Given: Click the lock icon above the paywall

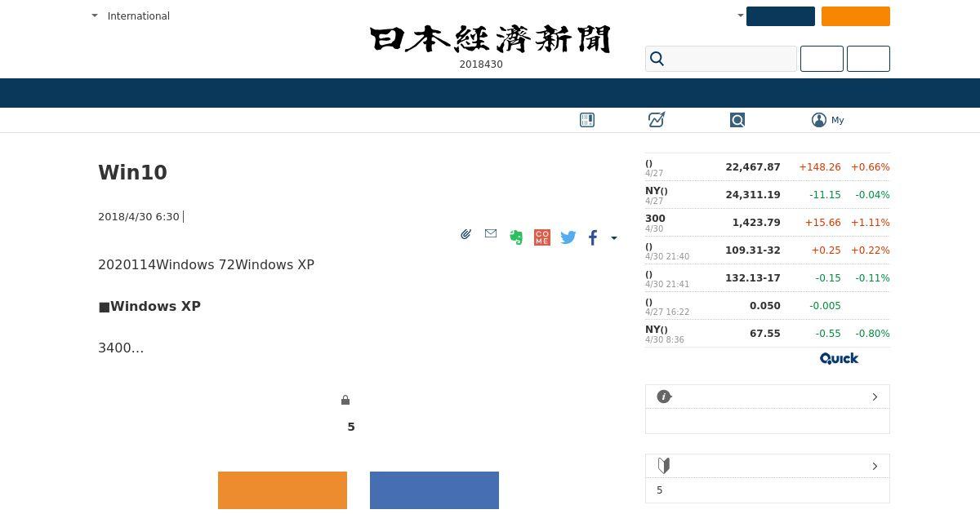Looking at the screenshot, I should (x=345, y=400).
